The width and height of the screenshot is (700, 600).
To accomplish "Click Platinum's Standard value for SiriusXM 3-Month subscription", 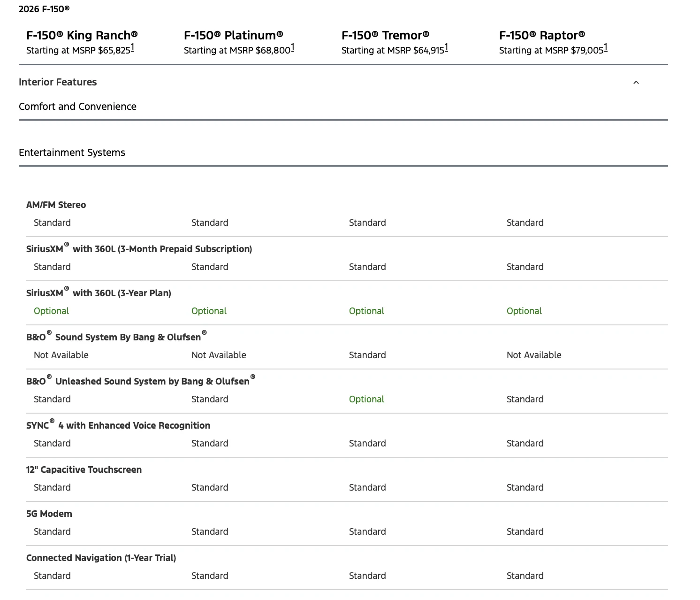I will click(210, 267).
